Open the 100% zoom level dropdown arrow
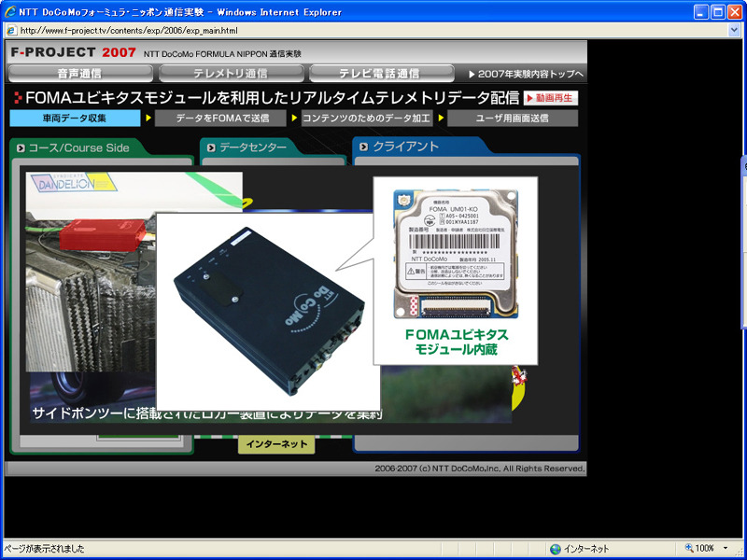 726,548
